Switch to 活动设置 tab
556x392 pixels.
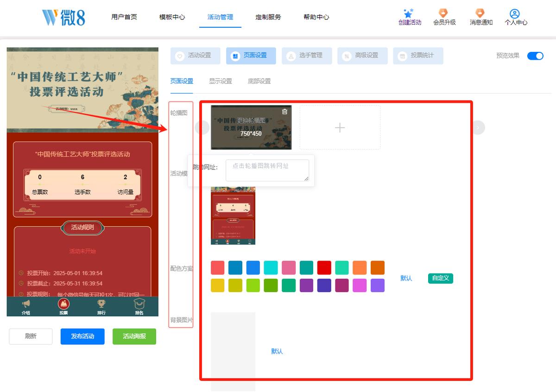(196, 56)
